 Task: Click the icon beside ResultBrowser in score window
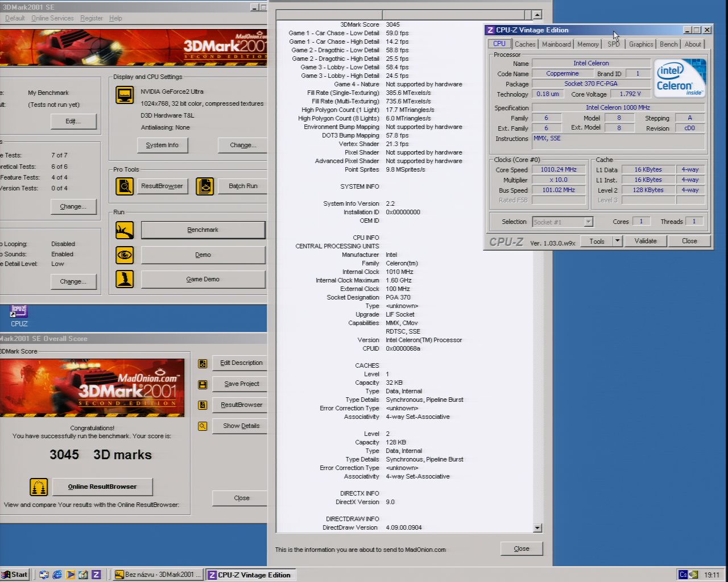point(202,405)
